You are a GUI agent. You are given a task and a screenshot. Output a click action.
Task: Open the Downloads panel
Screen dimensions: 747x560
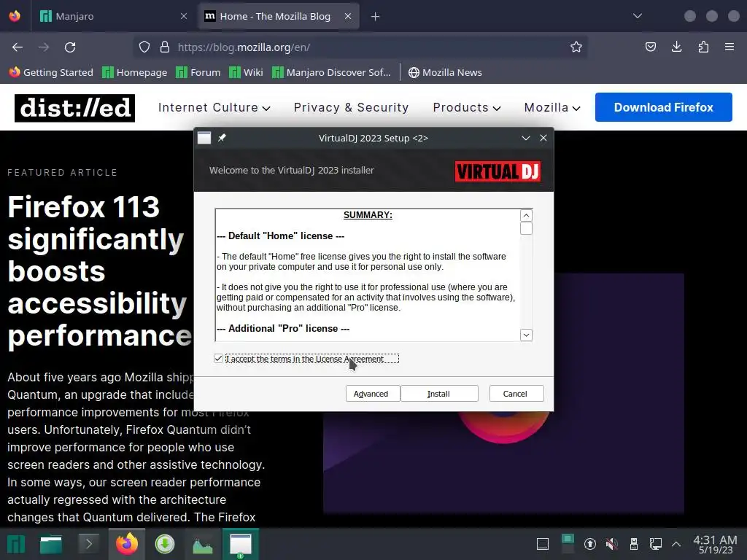pyautogui.click(x=676, y=47)
